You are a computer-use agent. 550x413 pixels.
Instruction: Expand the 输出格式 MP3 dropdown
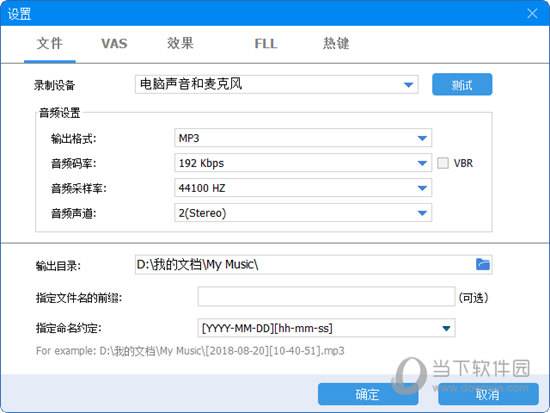tap(303, 138)
